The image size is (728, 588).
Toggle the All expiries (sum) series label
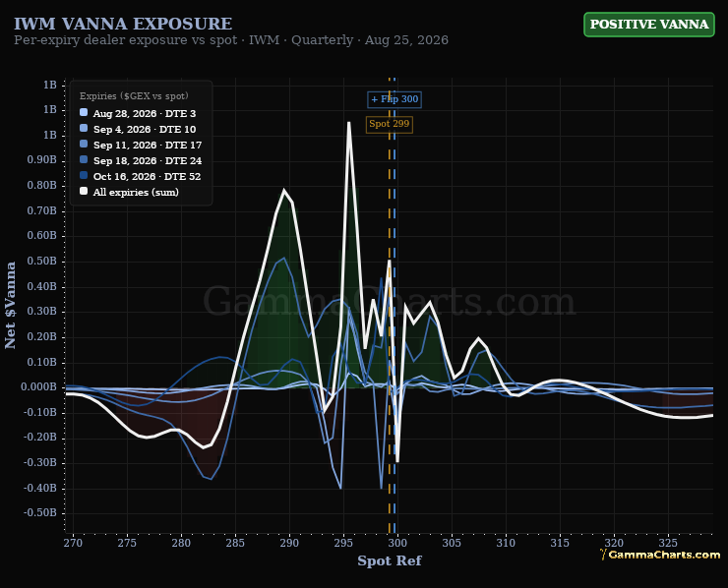click(136, 192)
